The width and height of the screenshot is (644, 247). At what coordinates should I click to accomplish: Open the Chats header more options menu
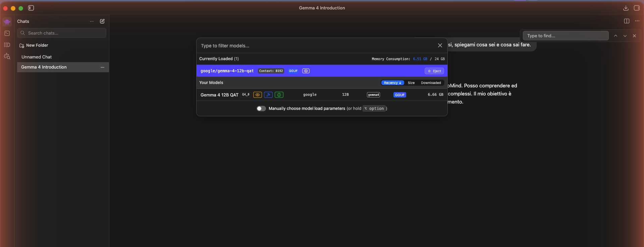pos(92,22)
